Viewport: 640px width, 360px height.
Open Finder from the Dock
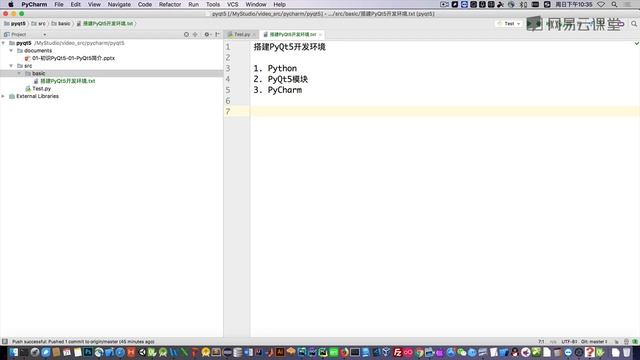click(13, 352)
